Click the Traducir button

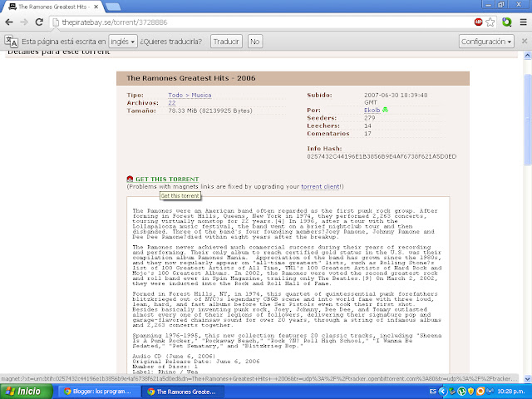click(x=226, y=42)
